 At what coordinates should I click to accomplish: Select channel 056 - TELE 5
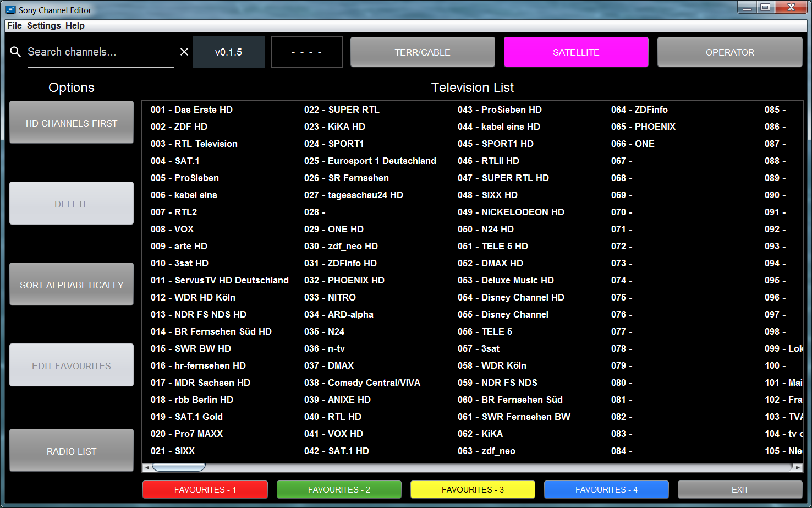pyautogui.click(x=485, y=331)
